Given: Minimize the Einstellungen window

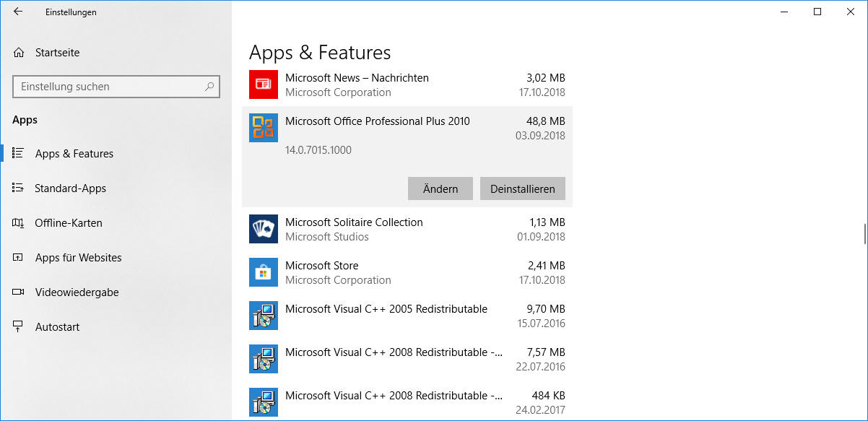Looking at the screenshot, I should [784, 12].
